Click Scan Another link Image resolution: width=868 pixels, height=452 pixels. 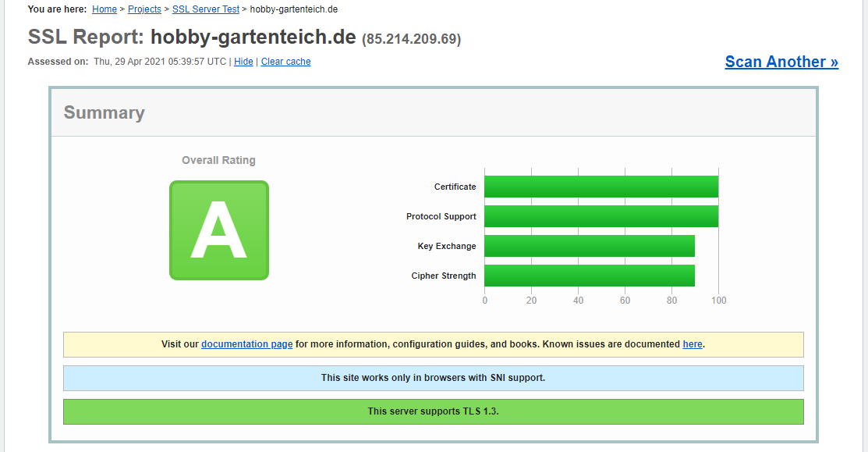(781, 62)
